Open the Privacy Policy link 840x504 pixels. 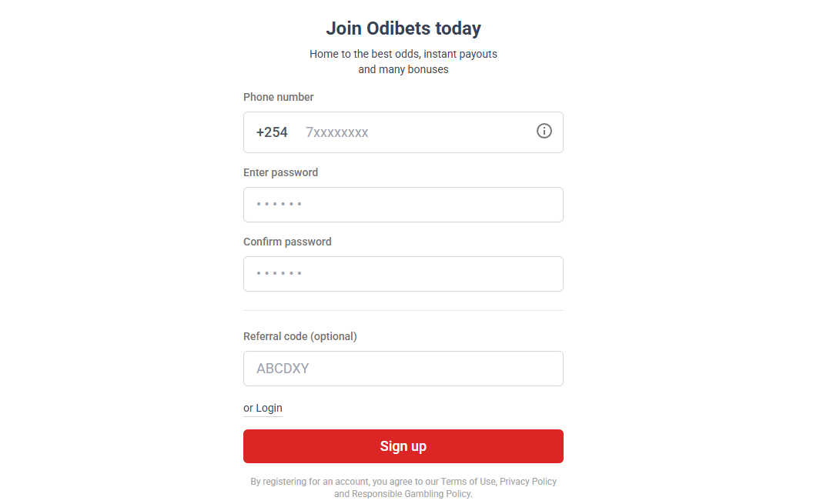(528, 481)
